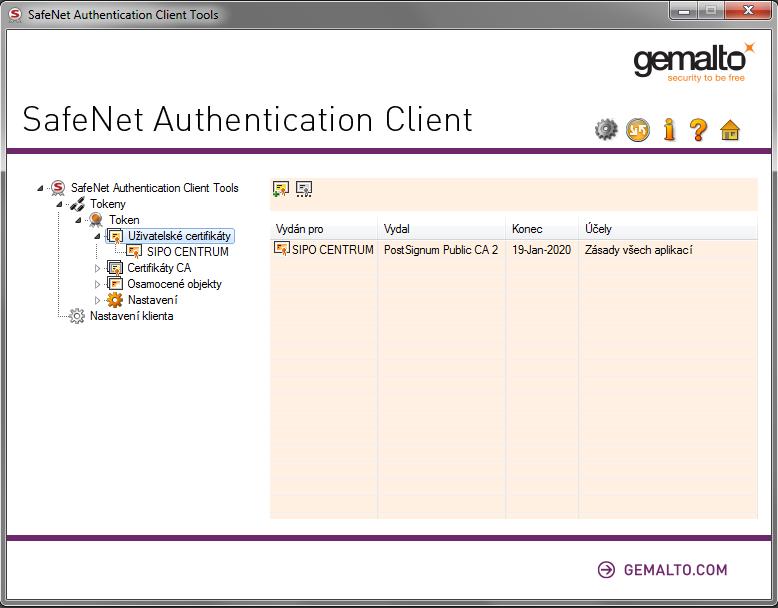Image resolution: width=778 pixels, height=608 pixels.
Task: Click PostSignum Public CA 2 cell
Action: (441, 249)
